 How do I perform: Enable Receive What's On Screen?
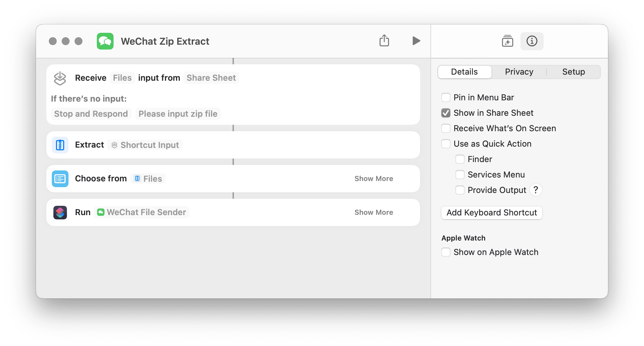pos(446,128)
